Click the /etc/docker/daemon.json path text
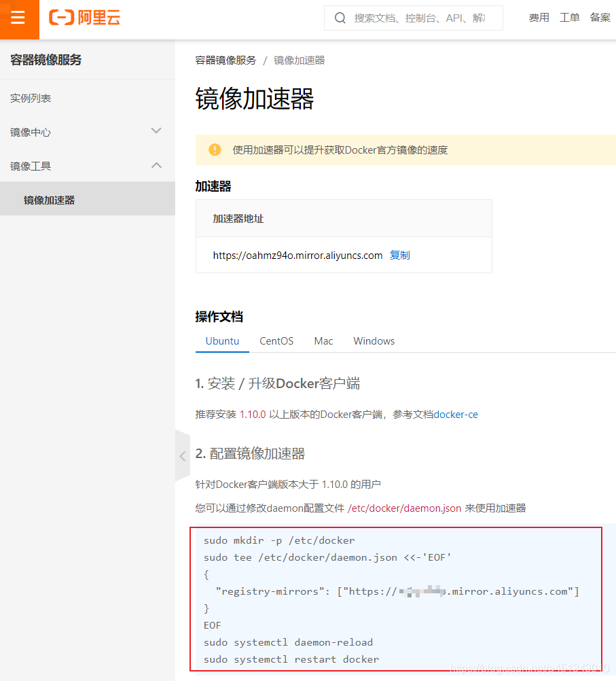This screenshot has height=681, width=616. point(404,508)
